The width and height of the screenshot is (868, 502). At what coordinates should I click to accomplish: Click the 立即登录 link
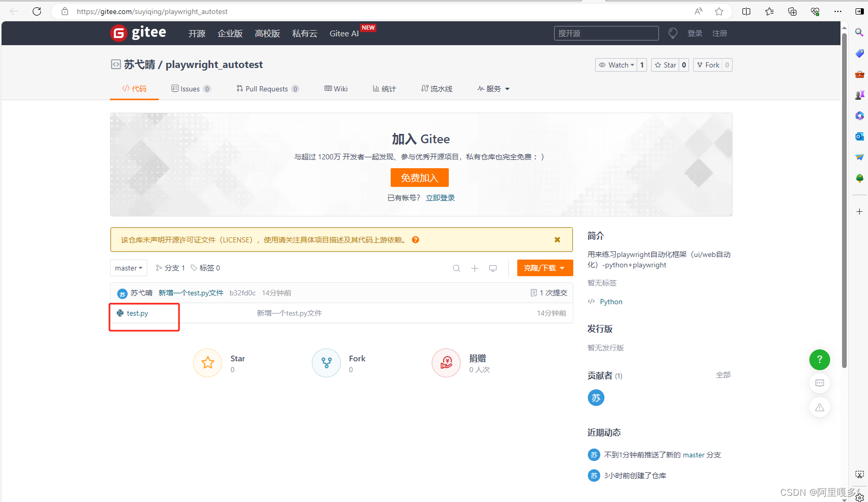tap(440, 198)
